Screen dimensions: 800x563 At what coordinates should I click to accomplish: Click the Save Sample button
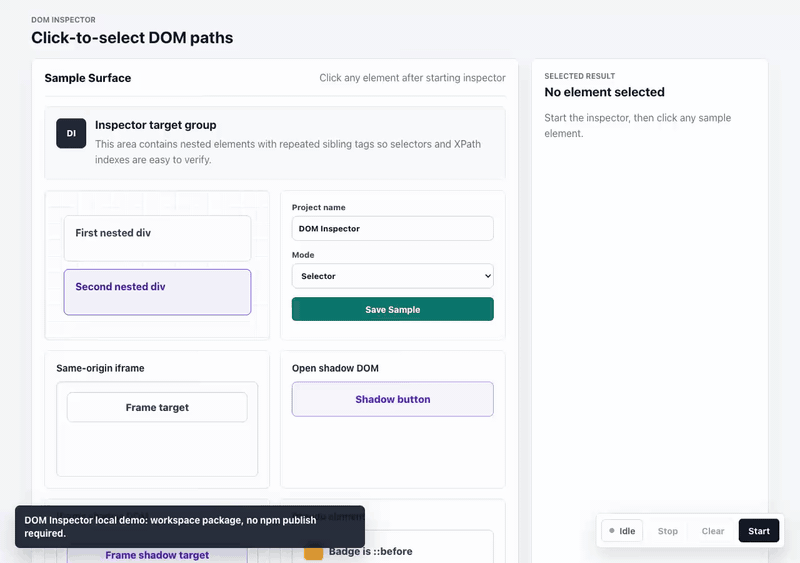[392, 309]
